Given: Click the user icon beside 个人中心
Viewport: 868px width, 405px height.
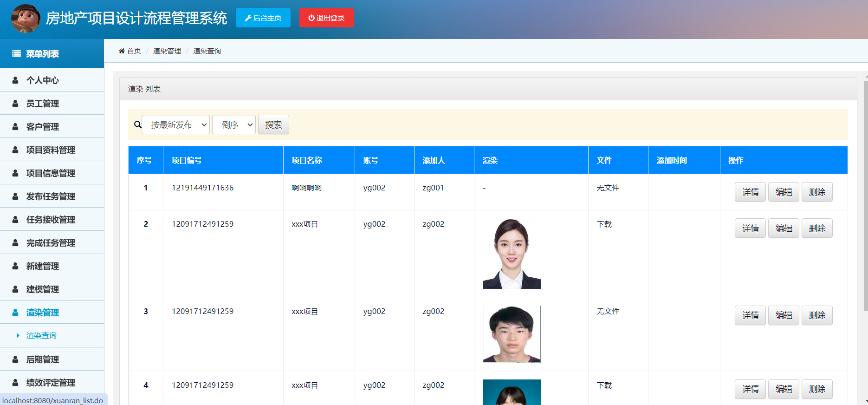Looking at the screenshot, I should [x=15, y=80].
